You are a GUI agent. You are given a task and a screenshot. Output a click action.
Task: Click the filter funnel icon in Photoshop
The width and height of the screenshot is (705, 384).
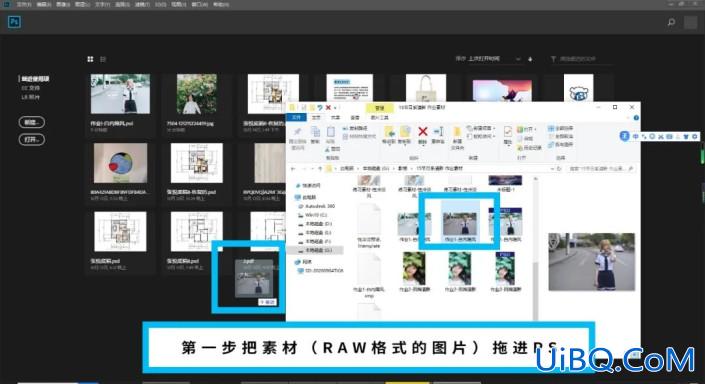pos(553,59)
